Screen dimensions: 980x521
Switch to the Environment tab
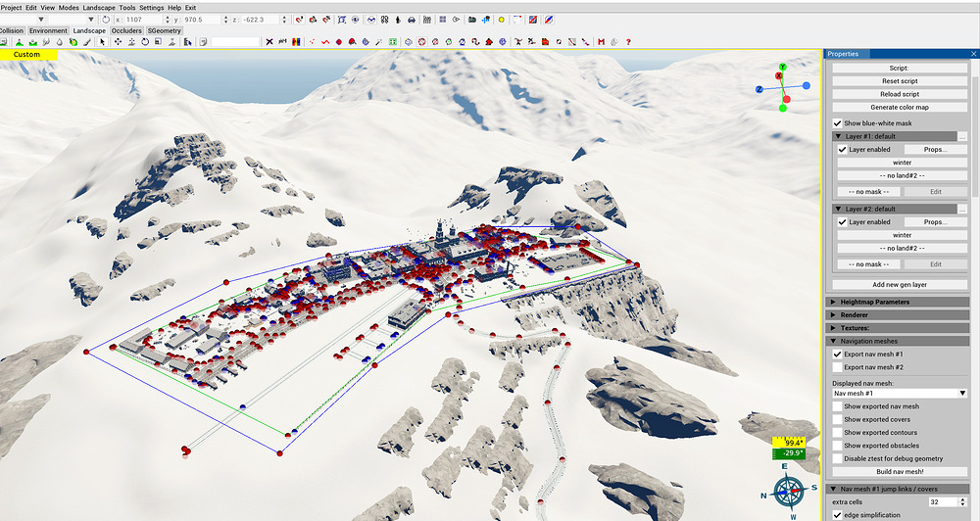pos(48,30)
